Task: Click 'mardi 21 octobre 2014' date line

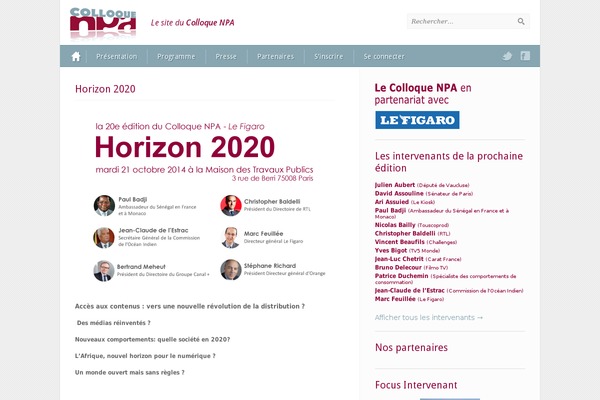Action: point(204,170)
